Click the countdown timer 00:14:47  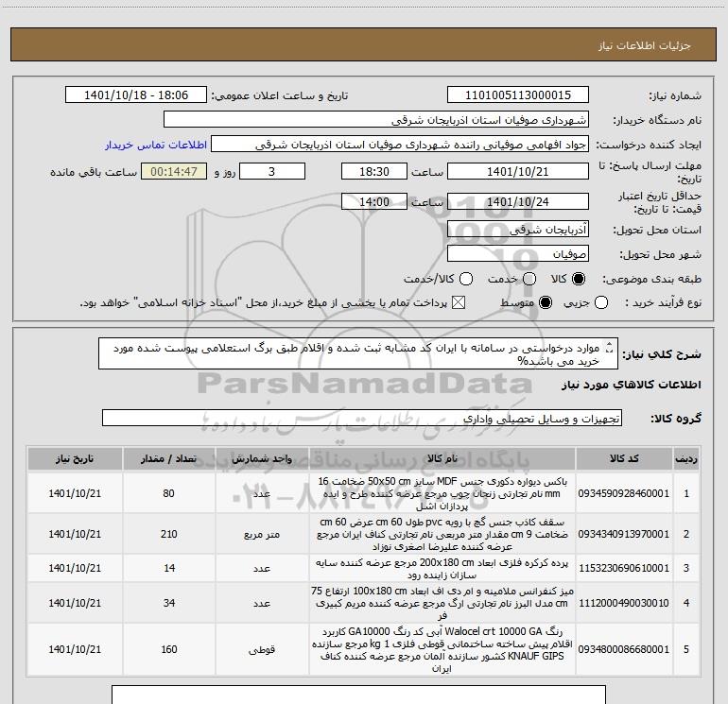pyautogui.click(x=174, y=171)
